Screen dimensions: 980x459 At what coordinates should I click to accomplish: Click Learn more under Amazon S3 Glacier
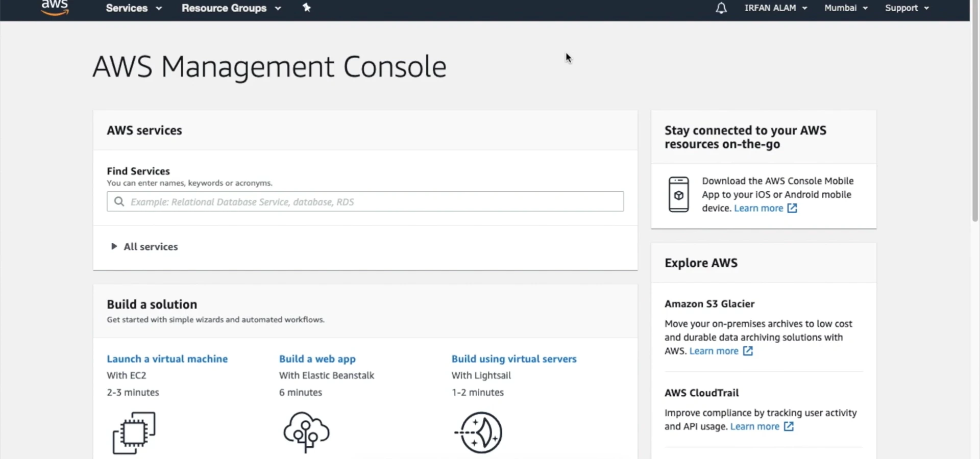[714, 351]
